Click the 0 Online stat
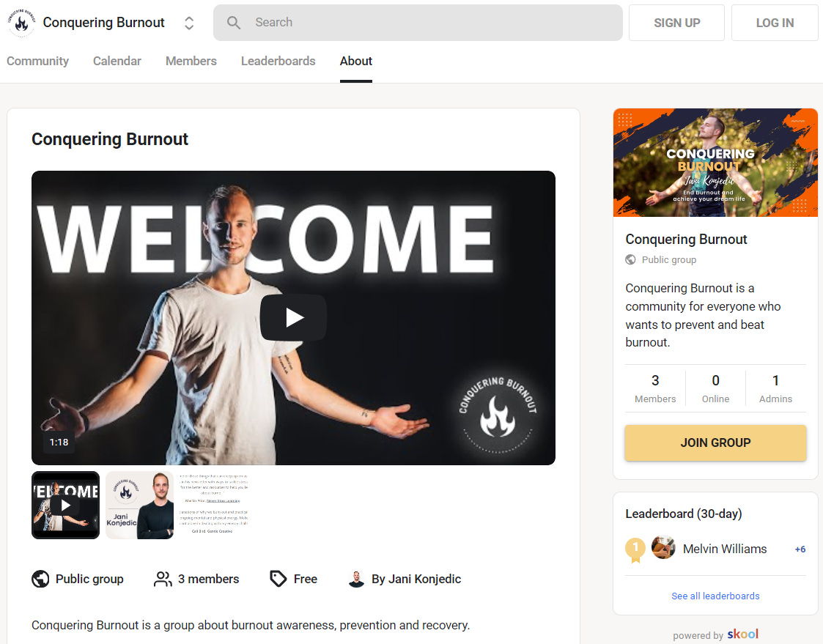The height and width of the screenshot is (644, 823). [715, 388]
